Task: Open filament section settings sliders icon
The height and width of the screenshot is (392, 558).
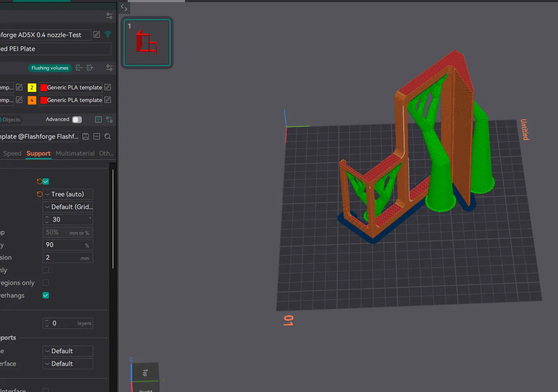Action: [109, 68]
